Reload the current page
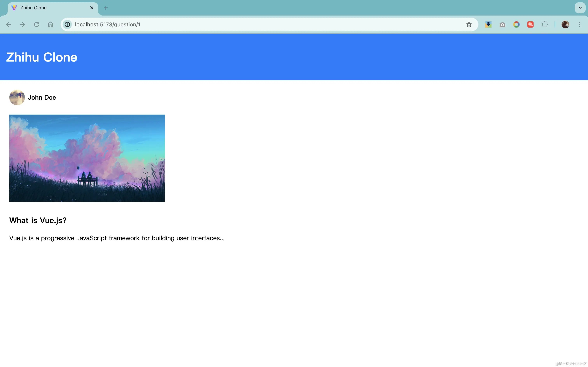This screenshot has height=367, width=588. [36, 24]
